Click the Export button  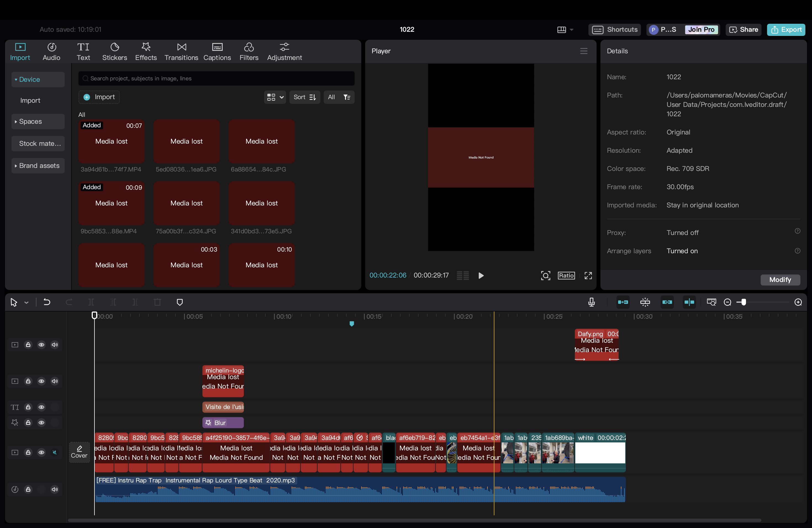pos(786,30)
